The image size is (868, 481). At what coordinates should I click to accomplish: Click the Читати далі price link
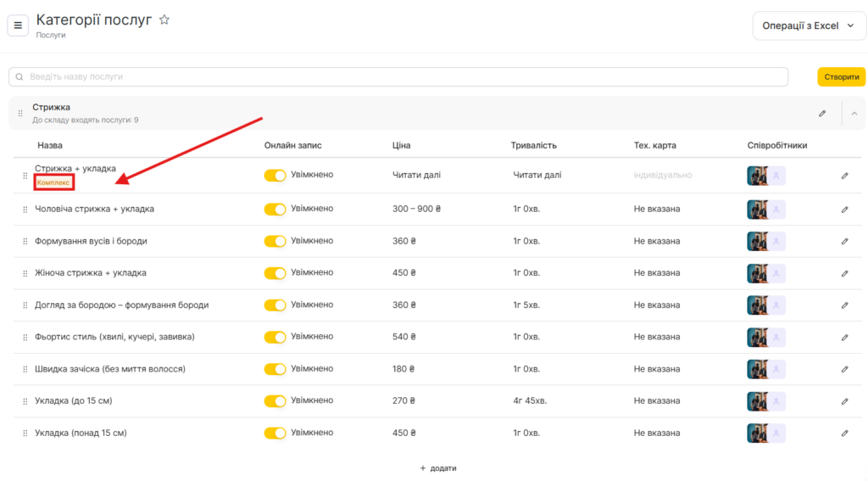pyautogui.click(x=416, y=176)
